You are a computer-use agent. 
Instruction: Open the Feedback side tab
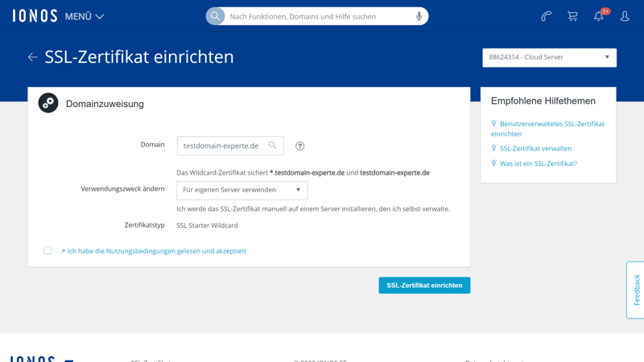tap(635, 290)
